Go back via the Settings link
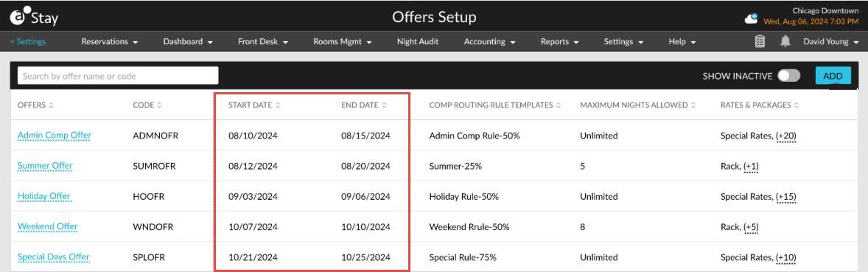Viewport: 868px width, 272px height. pyautogui.click(x=28, y=41)
